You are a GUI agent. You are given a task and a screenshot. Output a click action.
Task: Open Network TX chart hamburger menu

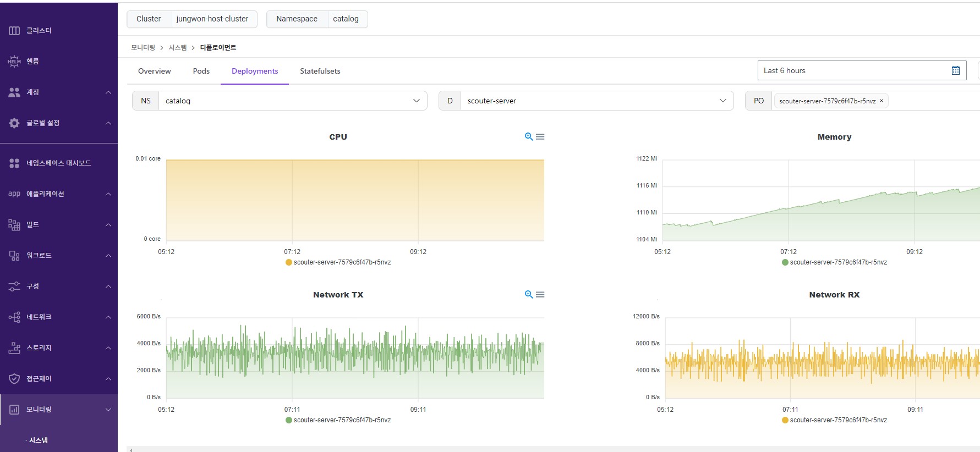click(540, 295)
